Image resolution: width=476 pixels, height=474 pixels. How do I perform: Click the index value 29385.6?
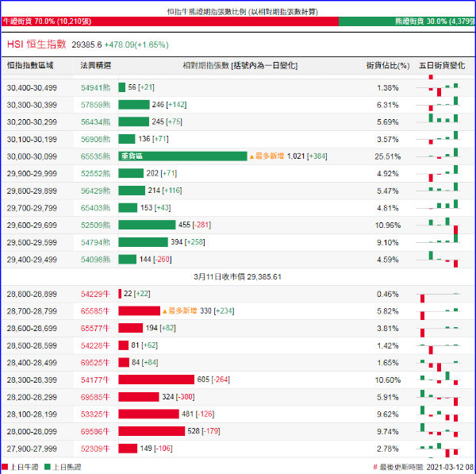[x=86, y=45]
